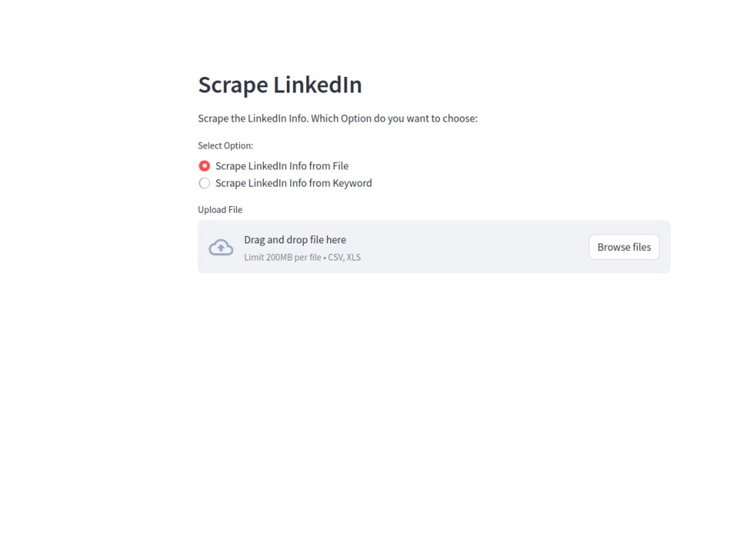Click the Upload File label
The image size is (747, 560).
[x=220, y=210]
